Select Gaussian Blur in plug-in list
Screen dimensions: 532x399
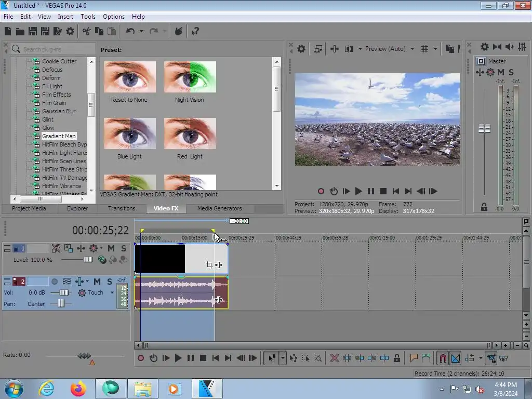pos(59,111)
